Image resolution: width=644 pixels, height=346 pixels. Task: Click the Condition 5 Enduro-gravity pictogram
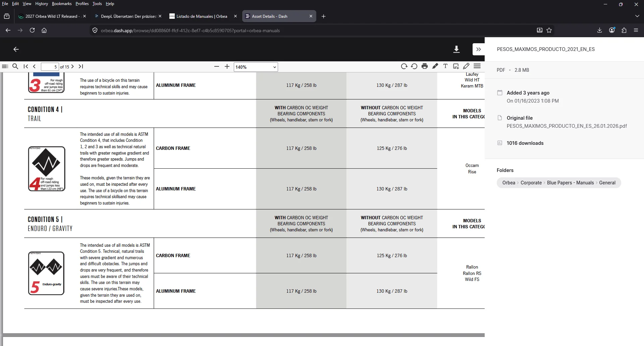(46, 273)
